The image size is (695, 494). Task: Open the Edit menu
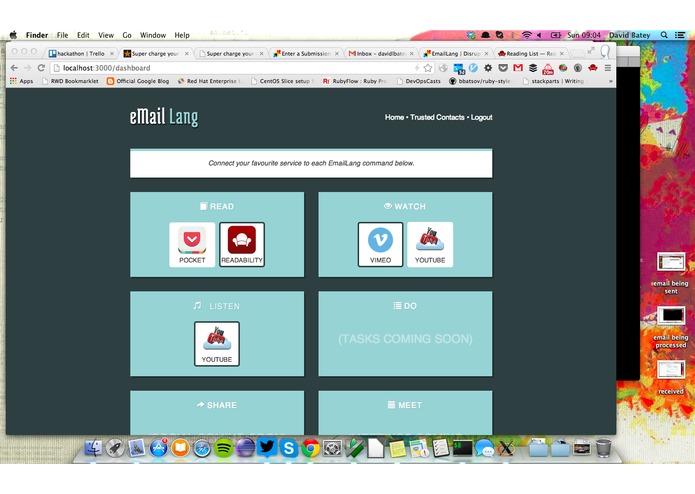click(x=83, y=35)
